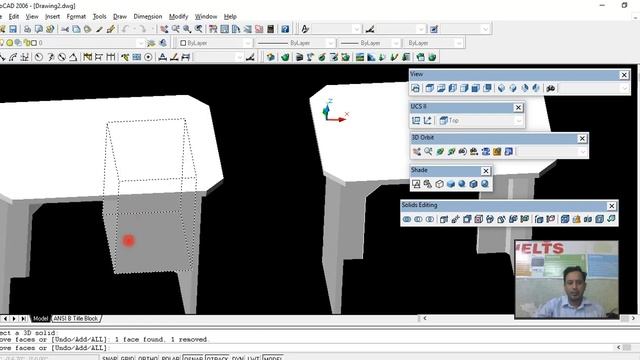Click Extrude Faces icon in Solids Editing
The image size is (640, 360).
click(444, 219)
